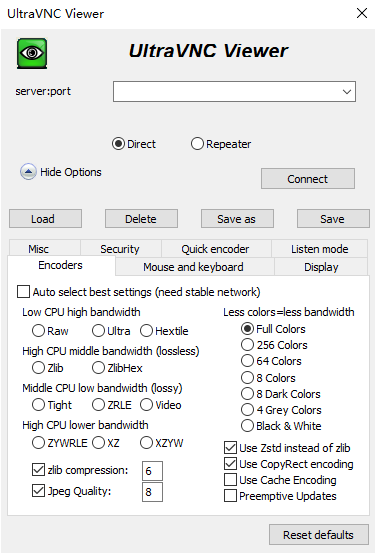The image size is (375, 553).
Task: Toggle the zlib compression checkbox
Action: pos(38,470)
